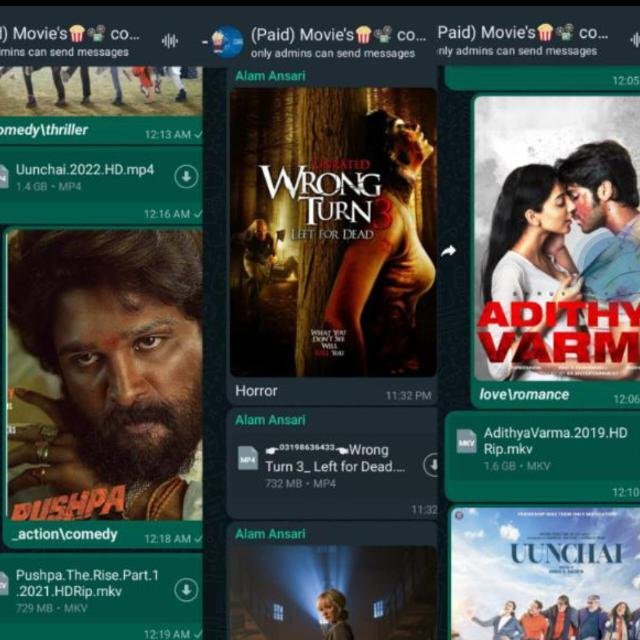Tap sender name Alam Ansari above Wrong Turn file
640x640 pixels.
point(270,420)
